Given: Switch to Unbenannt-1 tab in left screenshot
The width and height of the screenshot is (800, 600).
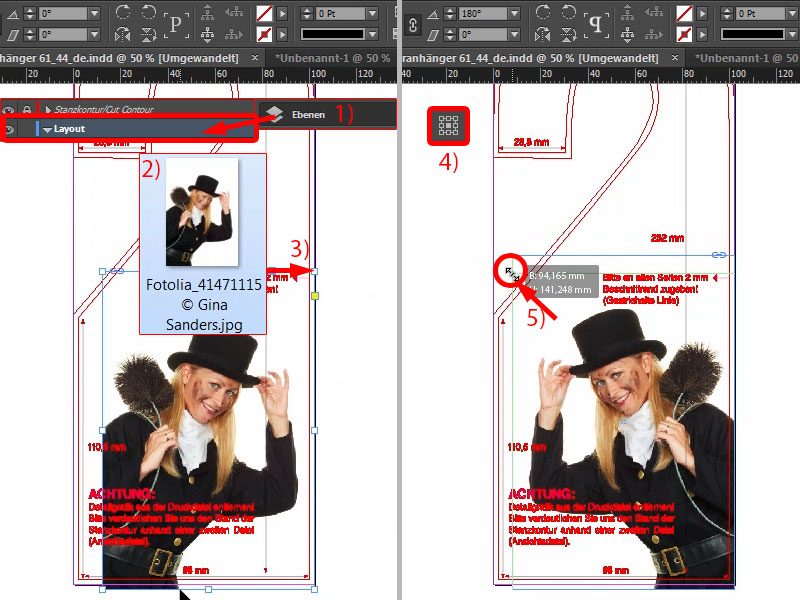Looking at the screenshot, I should pos(332,58).
